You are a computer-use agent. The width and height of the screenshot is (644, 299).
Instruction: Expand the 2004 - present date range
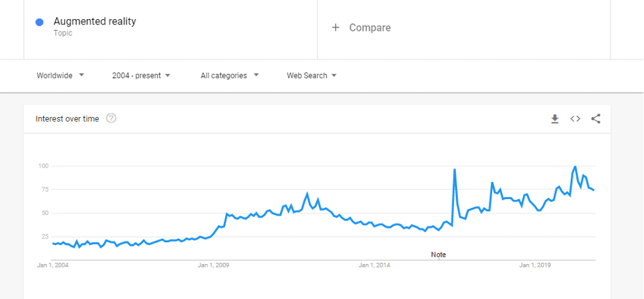[x=141, y=75]
